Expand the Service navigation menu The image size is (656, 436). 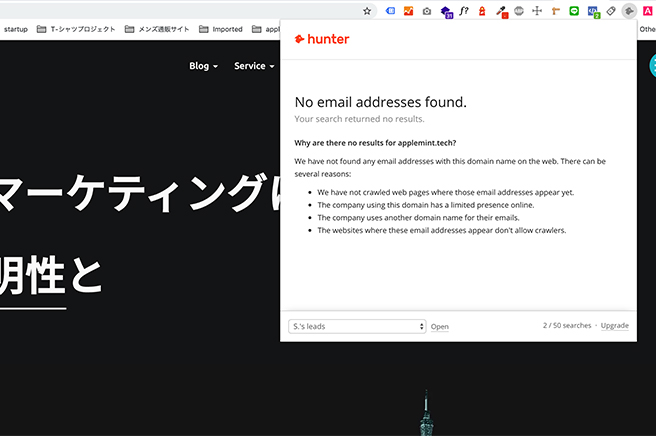point(254,66)
